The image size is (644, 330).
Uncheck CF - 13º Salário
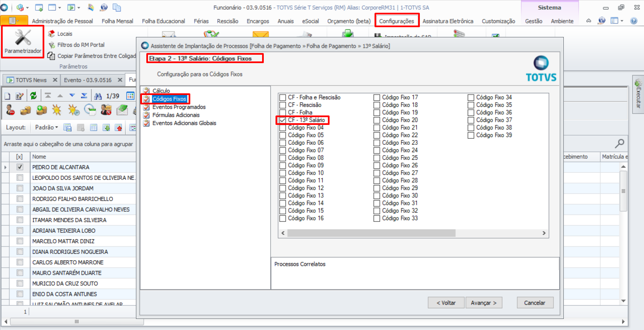283,120
